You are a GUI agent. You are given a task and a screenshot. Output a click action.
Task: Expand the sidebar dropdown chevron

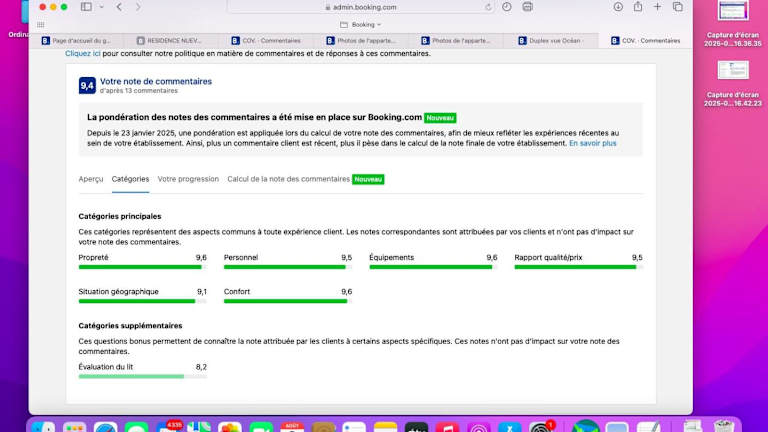pos(101,7)
